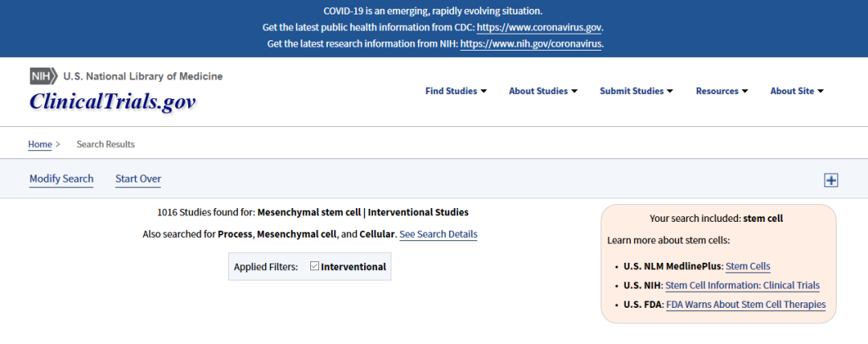Uncheck the Interventional applied filter

point(314,267)
